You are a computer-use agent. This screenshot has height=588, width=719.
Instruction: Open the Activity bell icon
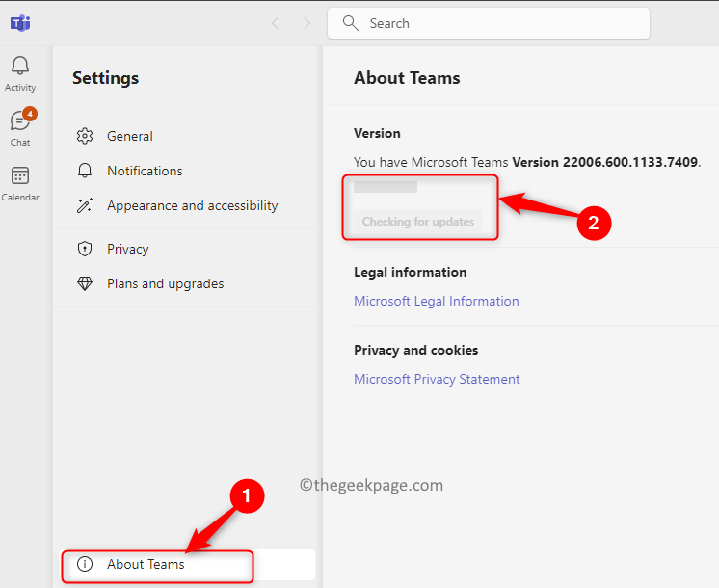pyautogui.click(x=20, y=66)
